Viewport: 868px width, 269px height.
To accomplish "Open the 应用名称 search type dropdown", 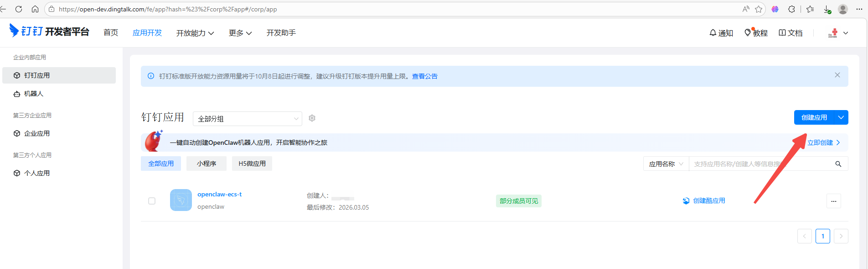I will click(x=666, y=164).
